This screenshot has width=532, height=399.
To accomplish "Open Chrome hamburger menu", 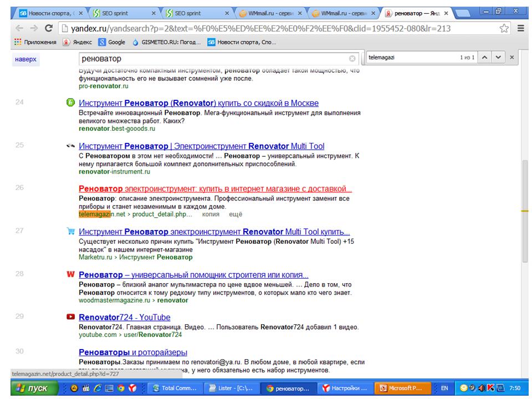I will point(521,28).
